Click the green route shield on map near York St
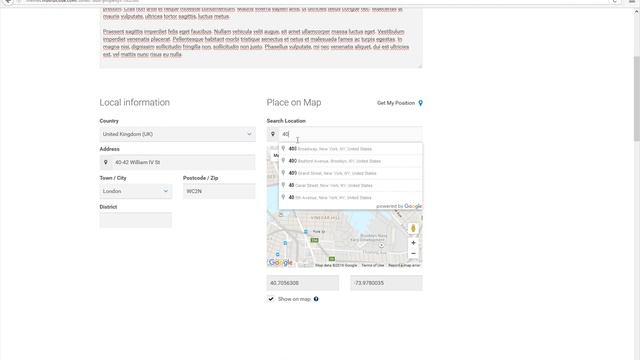Viewport: 640px width, 360px height. 314,240
